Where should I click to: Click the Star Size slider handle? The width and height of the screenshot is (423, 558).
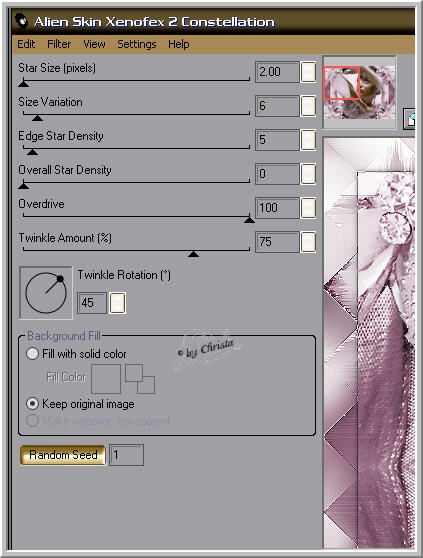pos(23,84)
